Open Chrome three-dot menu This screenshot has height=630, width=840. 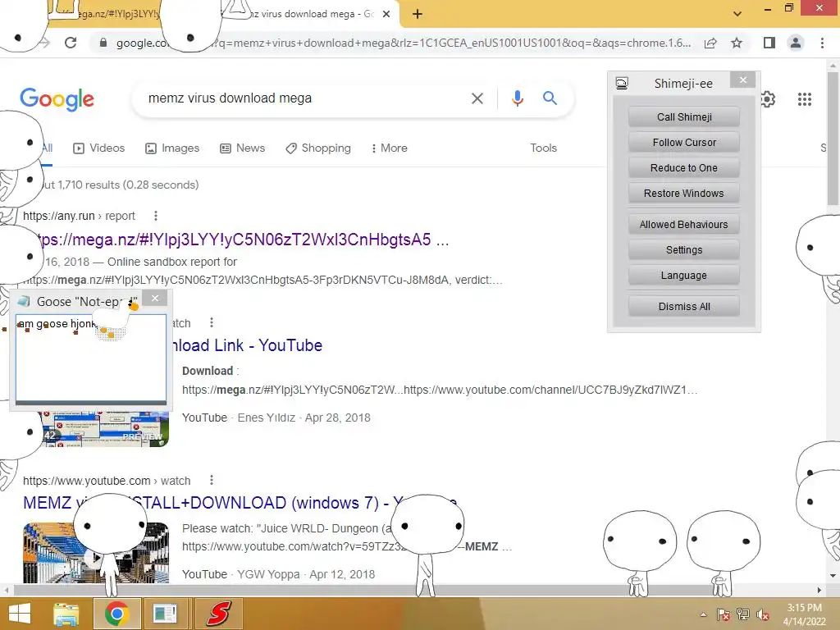[822, 43]
